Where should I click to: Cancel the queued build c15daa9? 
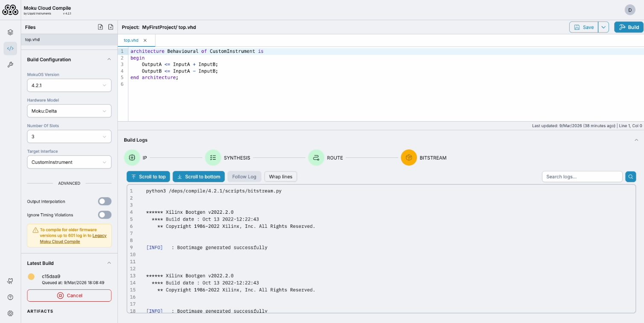click(69, 295)
